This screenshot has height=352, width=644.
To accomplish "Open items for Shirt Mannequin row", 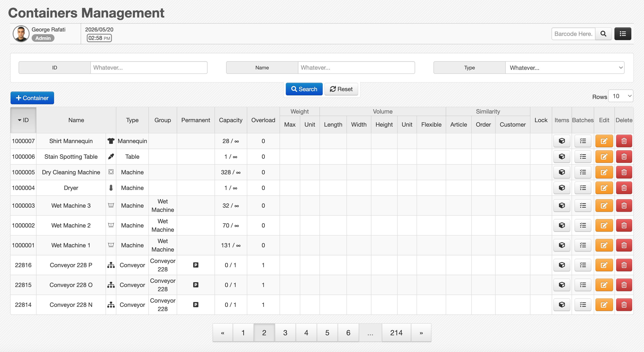I will pyautogui.click(x=562, y=141).
